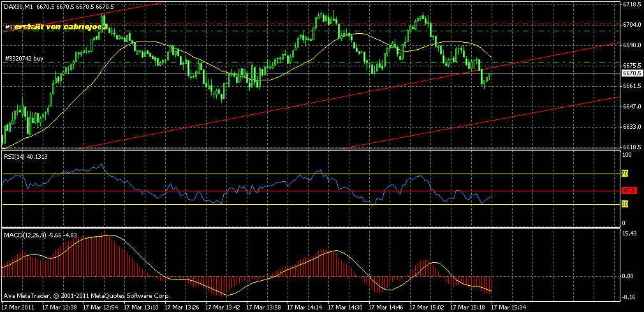The width and height of the screenshot is (644, 312).
Task: Click the Ava MetaTrader copyright text
Action: click(87, 295)
